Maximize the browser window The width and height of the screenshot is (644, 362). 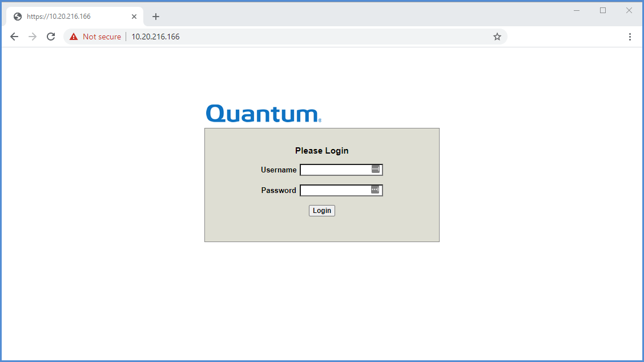pyautogui.click(x=602, y=10)
